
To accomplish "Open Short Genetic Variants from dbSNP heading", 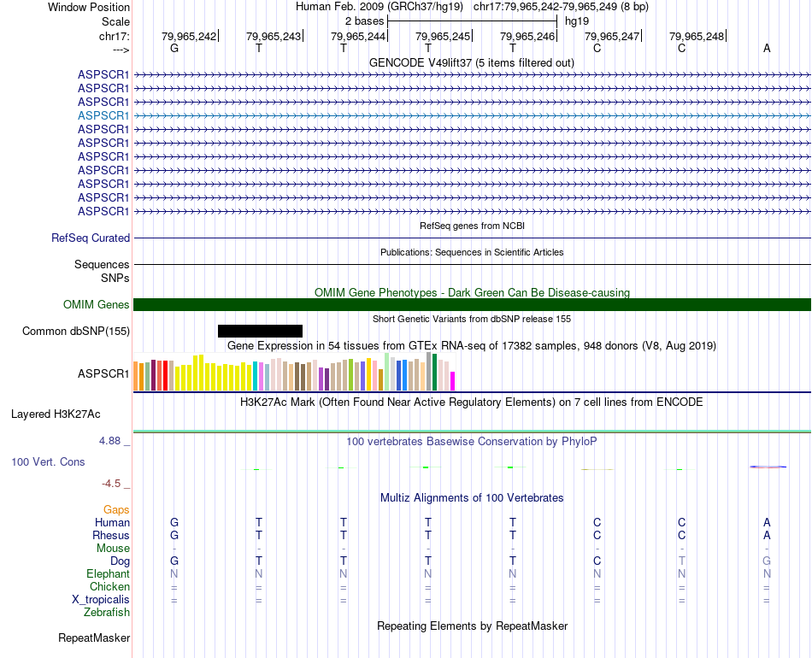I will 472,319.
